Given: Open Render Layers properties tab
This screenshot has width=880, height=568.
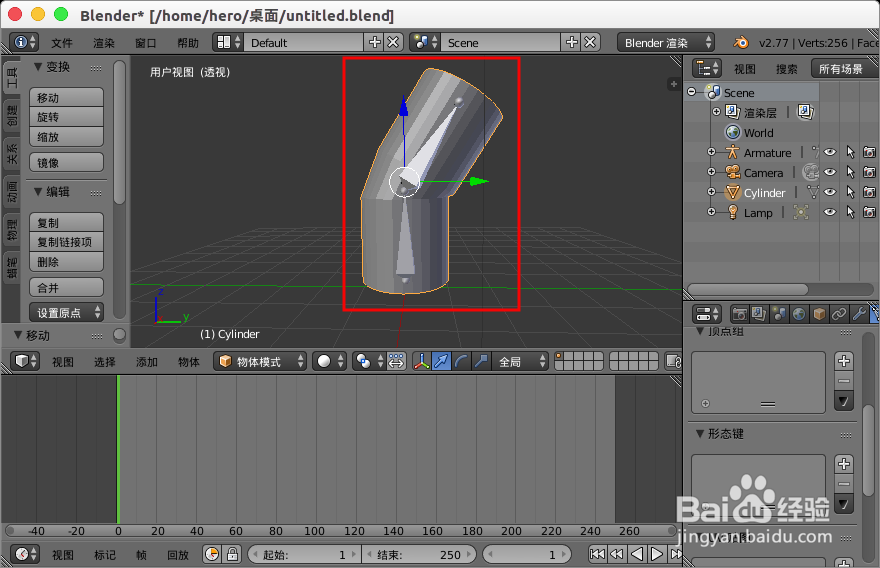Looking at the screenshot, I should tap(759, 314).
